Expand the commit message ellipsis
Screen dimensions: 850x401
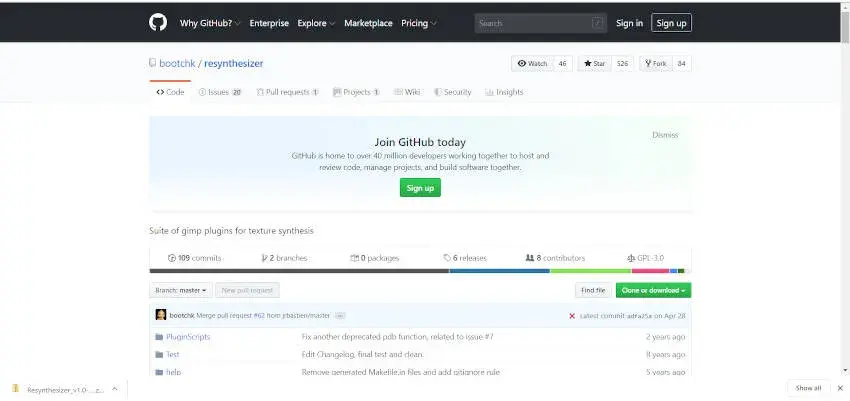tap(340, 315)
